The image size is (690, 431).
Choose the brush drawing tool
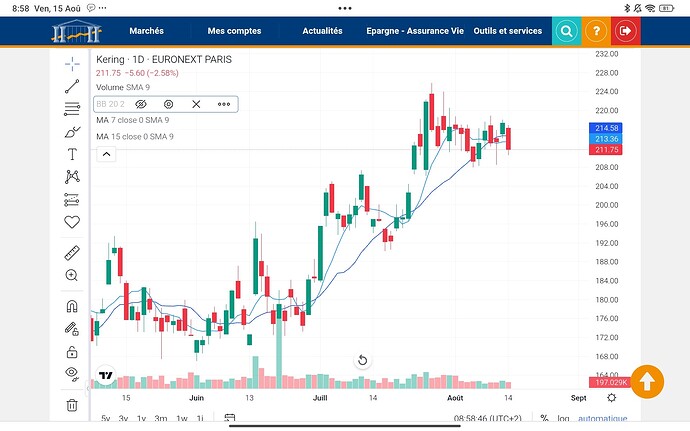tap(72, 131)
